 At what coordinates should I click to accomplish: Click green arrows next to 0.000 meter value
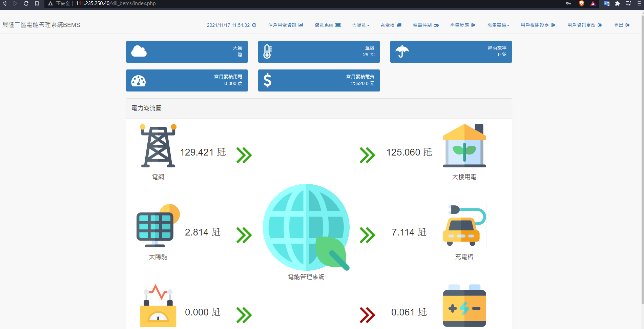[x=244, y=315]
